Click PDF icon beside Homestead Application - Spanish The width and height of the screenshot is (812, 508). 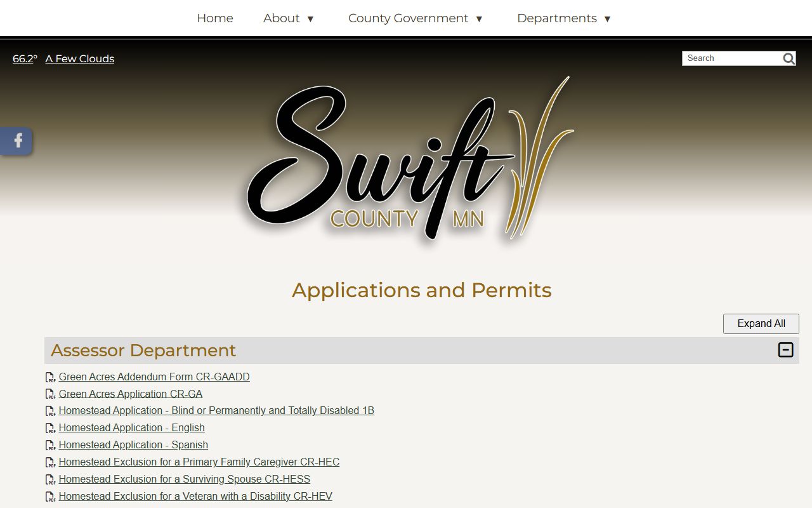pos(50,445)
